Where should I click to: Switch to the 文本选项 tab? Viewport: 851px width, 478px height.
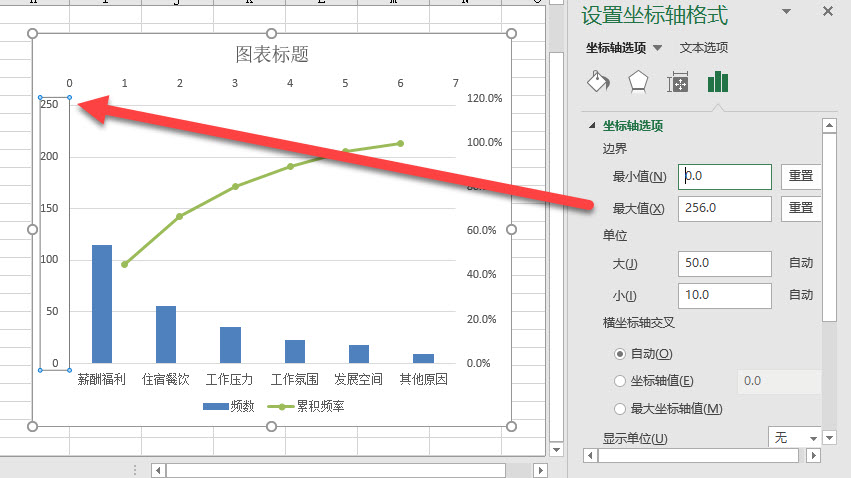(x=703, y=48)
